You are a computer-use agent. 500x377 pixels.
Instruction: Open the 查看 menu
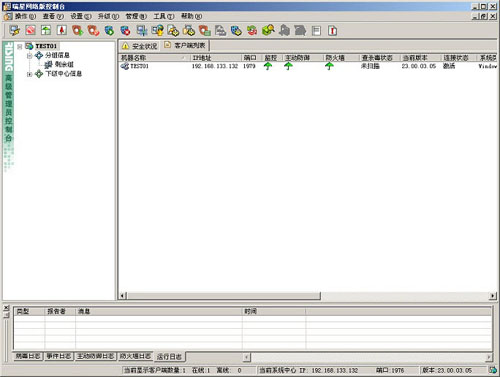coord(53,16)
